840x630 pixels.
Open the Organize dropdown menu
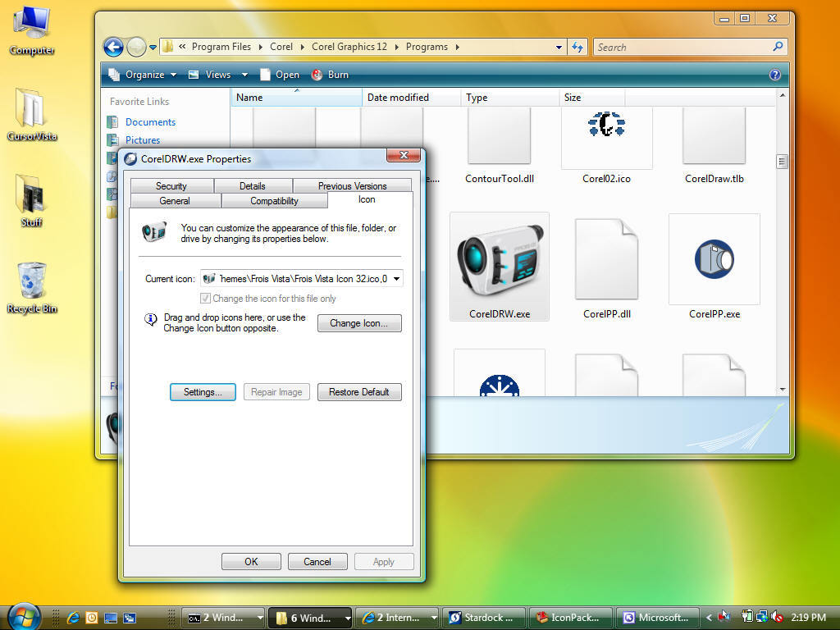coord(144,74)
